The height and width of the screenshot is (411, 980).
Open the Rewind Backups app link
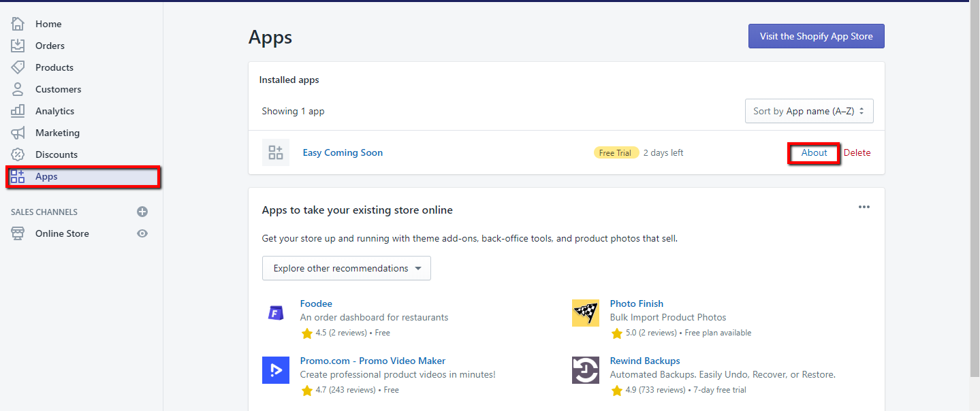[645, 361]
